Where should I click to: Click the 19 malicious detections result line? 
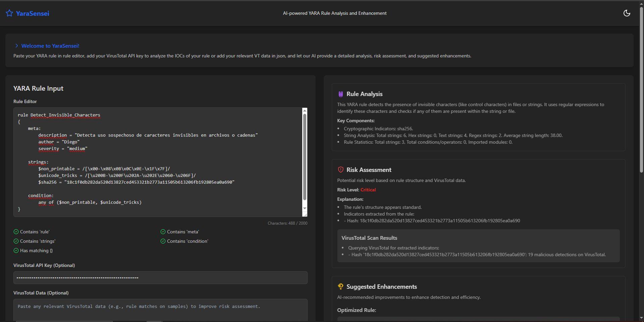click(x=477, y=255)
